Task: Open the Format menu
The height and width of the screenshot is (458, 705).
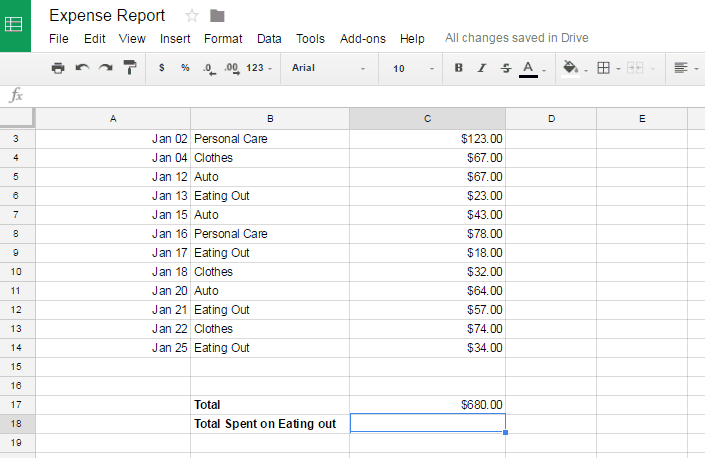Action: (223, 39)
